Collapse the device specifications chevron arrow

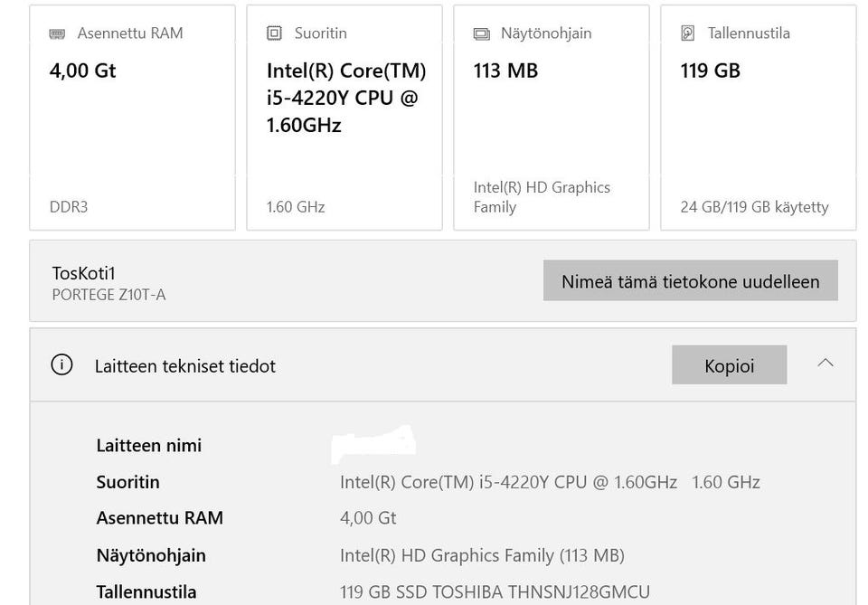click(825, 363)
